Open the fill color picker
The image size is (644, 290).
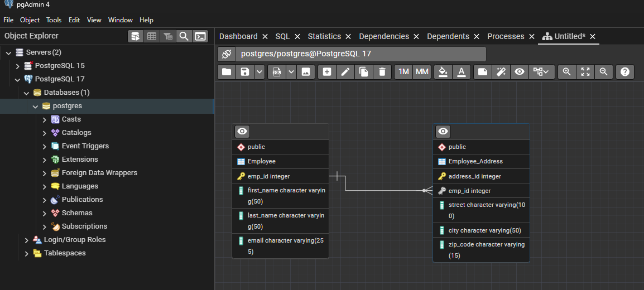[x=443, y=72]
